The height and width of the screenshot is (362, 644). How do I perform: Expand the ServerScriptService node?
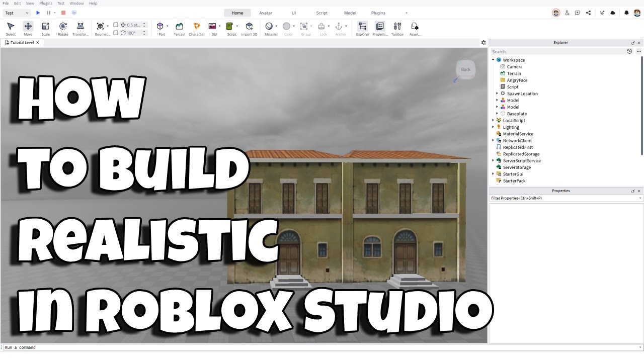[x=493, y=160]
